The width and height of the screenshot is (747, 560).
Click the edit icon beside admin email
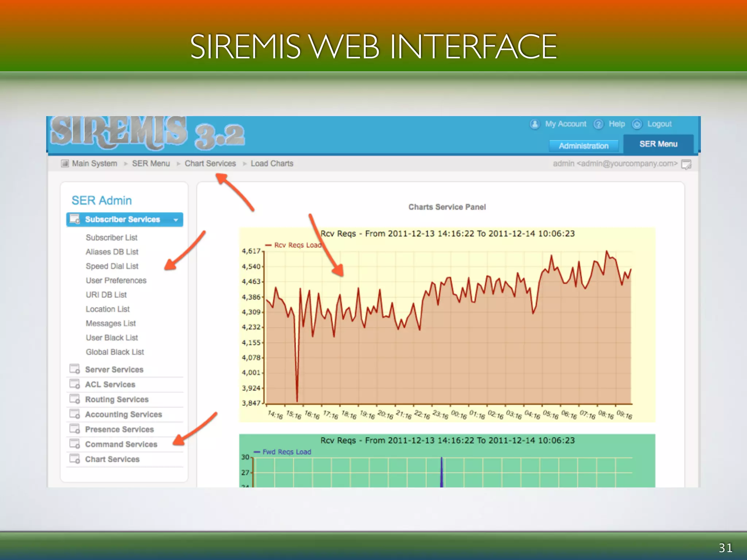[x=686, y=164]
